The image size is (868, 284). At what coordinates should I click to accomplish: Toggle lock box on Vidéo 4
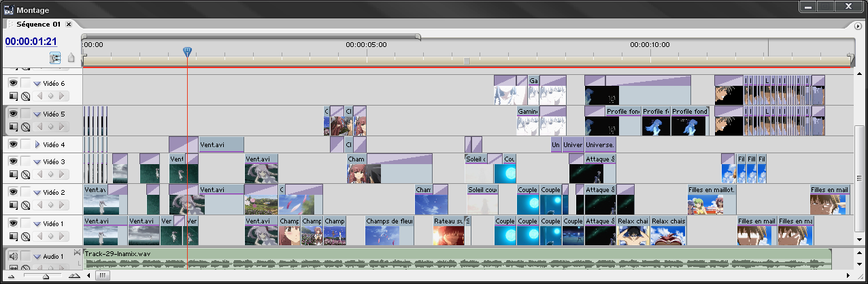click(25, 144)
